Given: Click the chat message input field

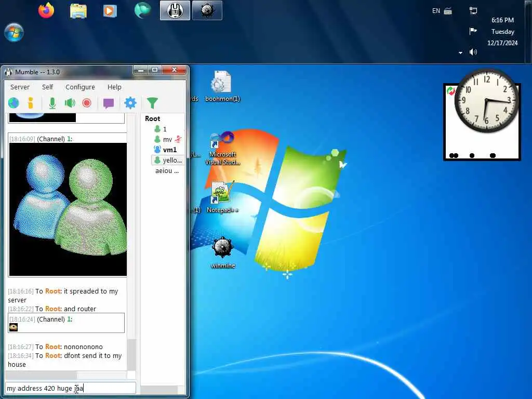Looking at the screenshot, I should pyautogui.click(x=71, y=388).
